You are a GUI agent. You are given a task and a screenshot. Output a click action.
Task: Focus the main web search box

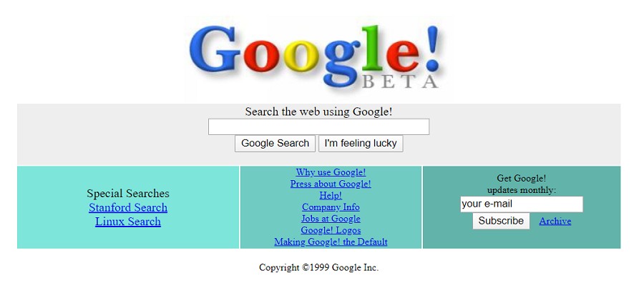point(318,126)
